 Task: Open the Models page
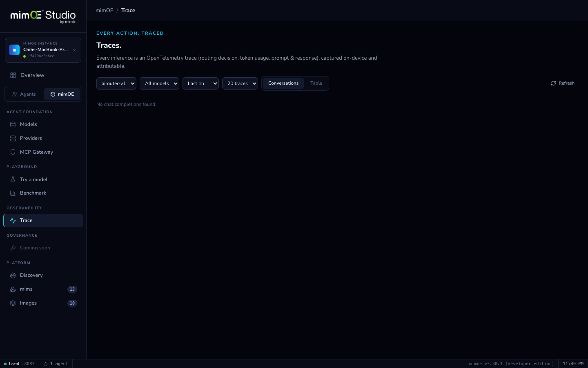pos(43,124)
